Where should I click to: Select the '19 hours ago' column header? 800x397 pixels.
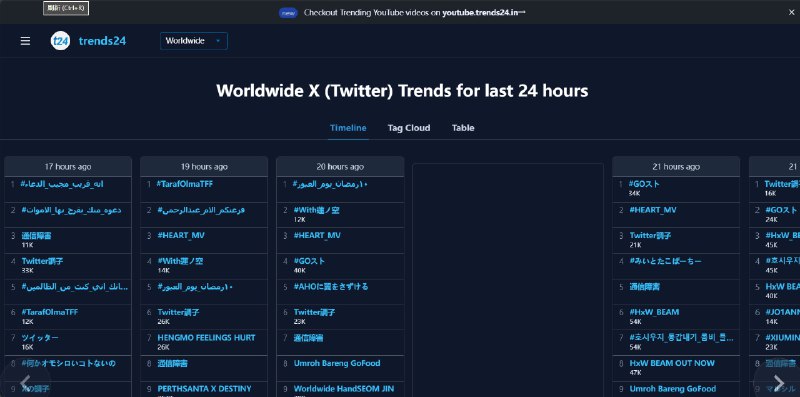pyautogui.click(x=204, y=167)
